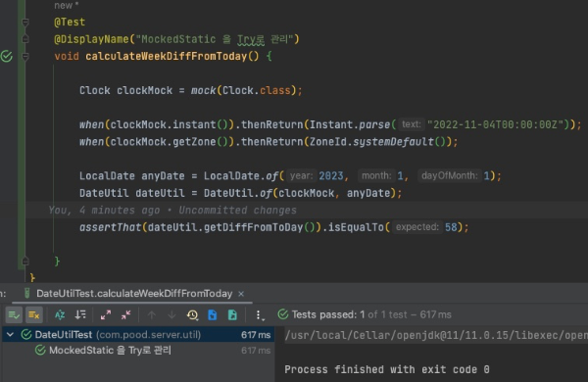Screen dimensions: 588x382
Task: Click the "MockedStatic 을 Try로 관리" DisplayName string
Action: tap(215, 39)
